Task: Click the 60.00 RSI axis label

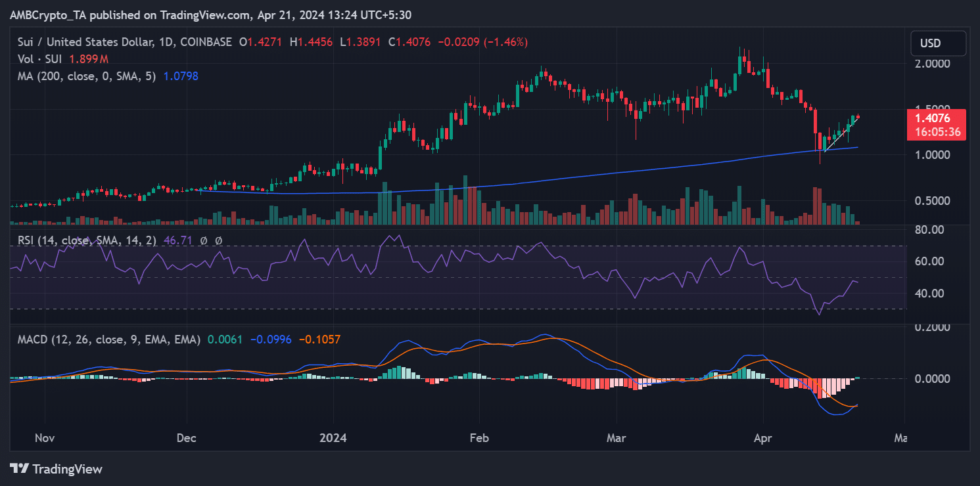Action: tap(930, 261)
